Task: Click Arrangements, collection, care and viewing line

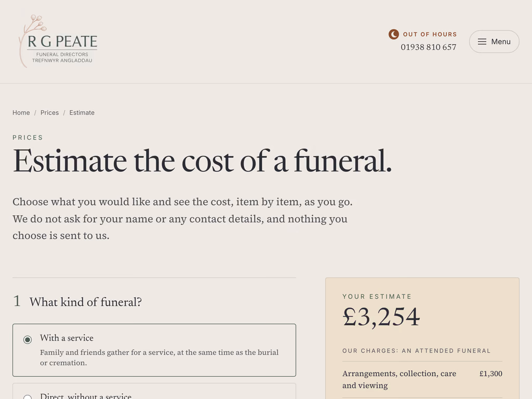Action: 422,379
